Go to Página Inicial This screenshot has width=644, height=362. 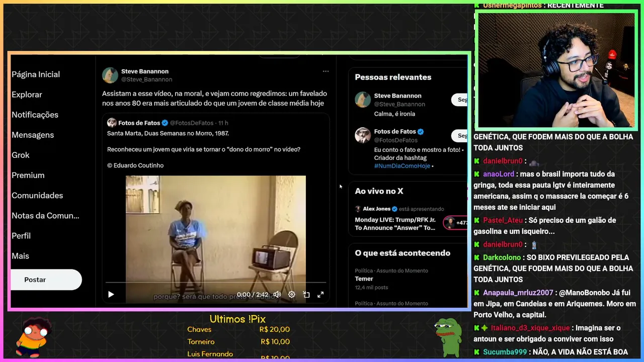tap(36, 74)
